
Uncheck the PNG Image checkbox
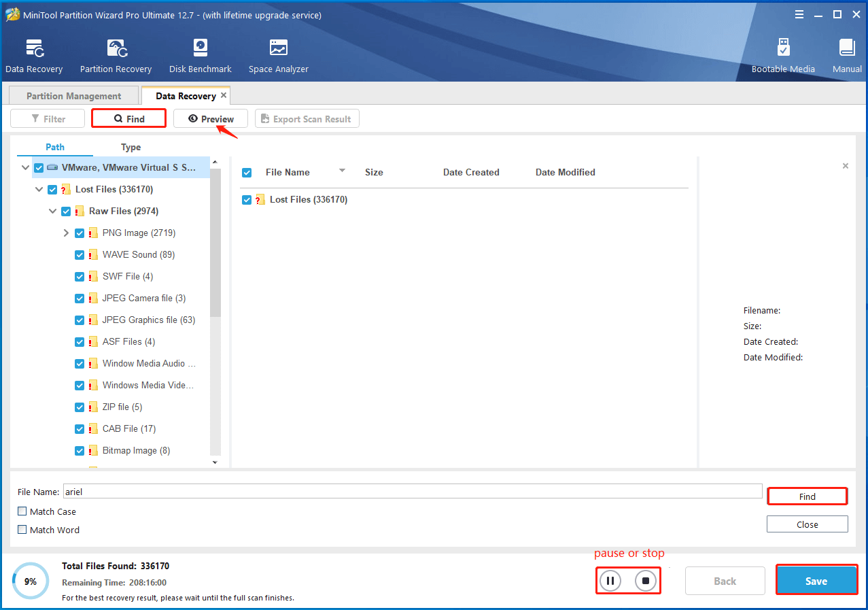coord(80,233)
